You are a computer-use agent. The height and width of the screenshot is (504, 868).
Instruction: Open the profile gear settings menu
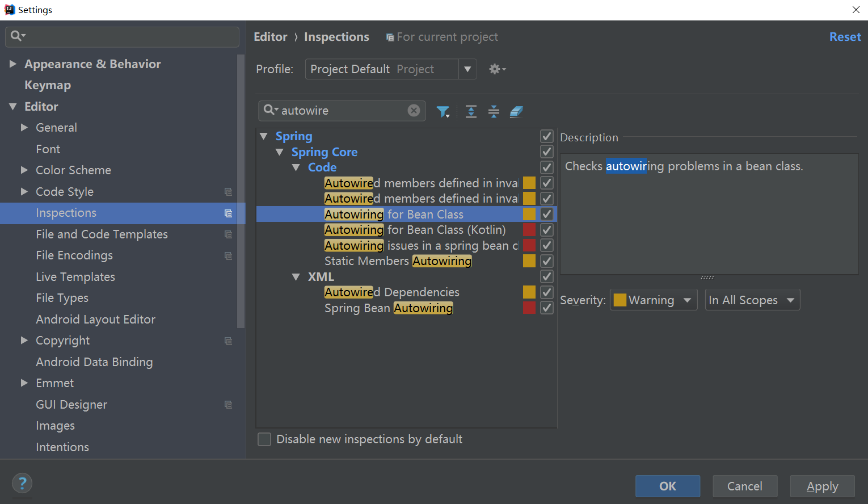pos(497,69)
